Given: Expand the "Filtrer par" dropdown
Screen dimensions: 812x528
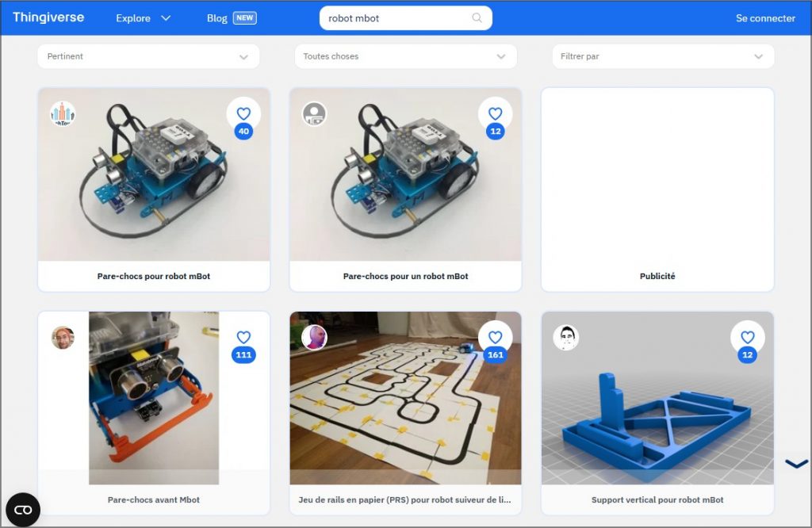Looking at the screenshot, I should tap(663, 56).
